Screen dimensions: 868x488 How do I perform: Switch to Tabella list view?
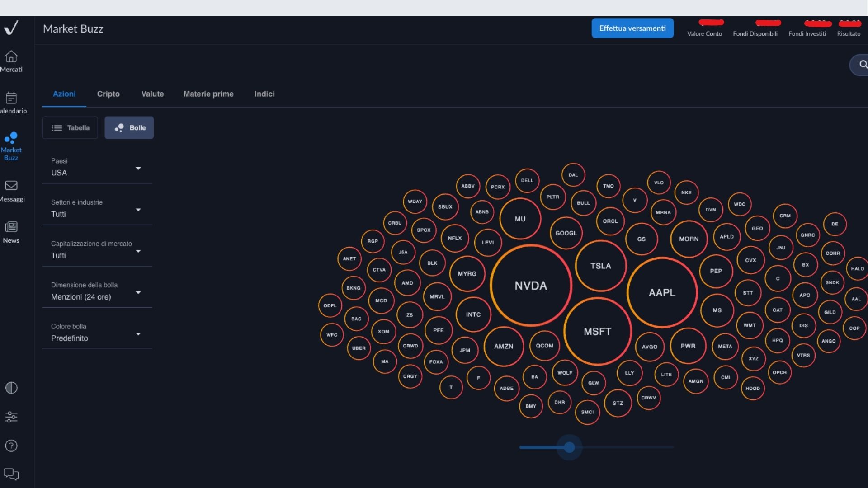[x=70, y=128]
